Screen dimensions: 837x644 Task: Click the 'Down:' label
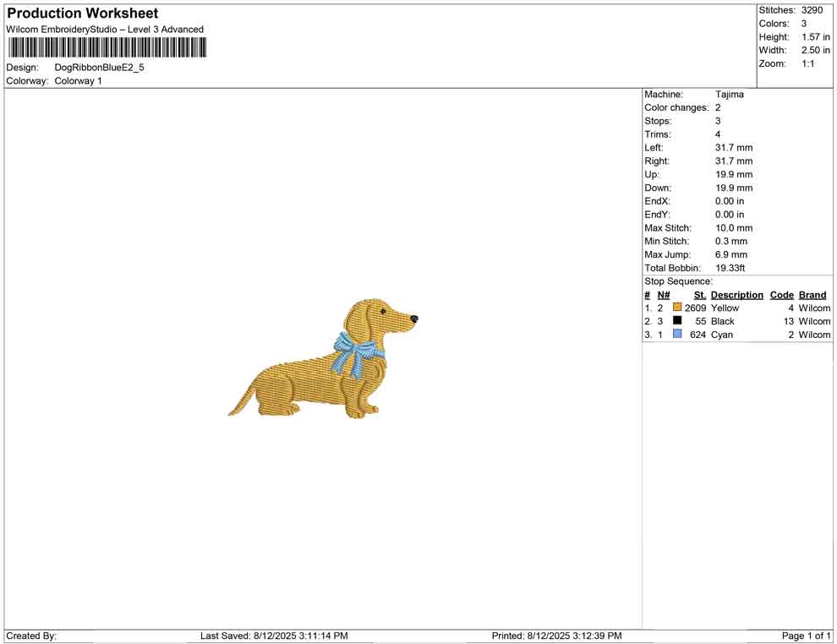658,188
